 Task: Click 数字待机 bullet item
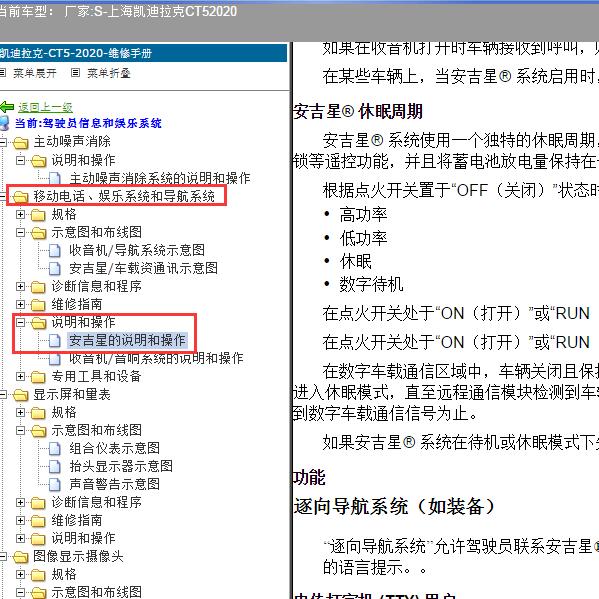click(371, 284)
